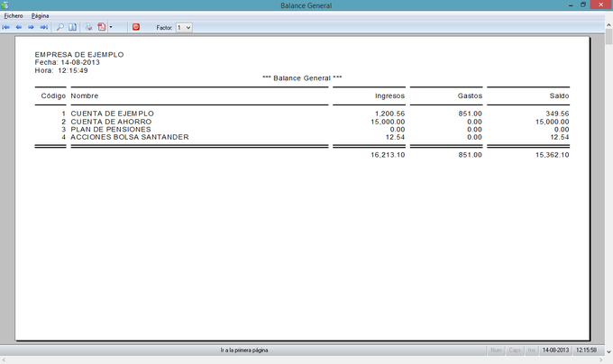The width and height of the screenshot is (613, 364).
Task: Click the Saldo column header
Action: pyautogui.click(x=559, y=96)
